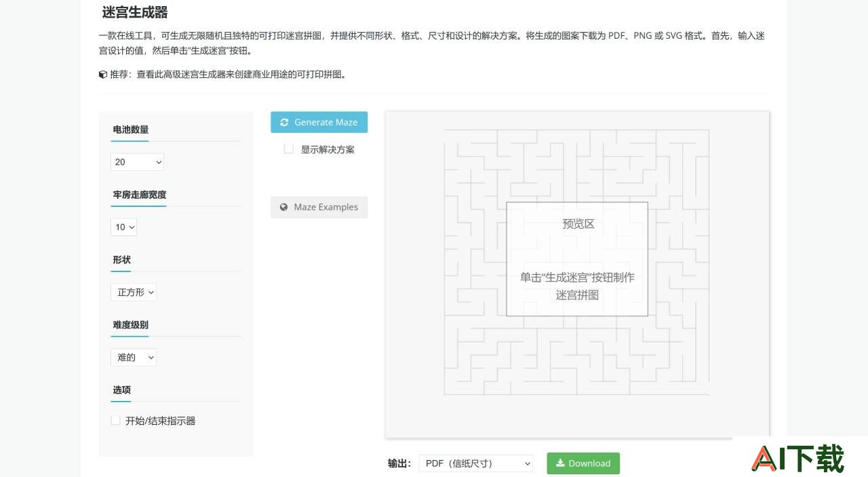868x477 pixels.
Task: Toggle the 开始/结束指示器 checkbox
Action: click(x=115, y=420)
